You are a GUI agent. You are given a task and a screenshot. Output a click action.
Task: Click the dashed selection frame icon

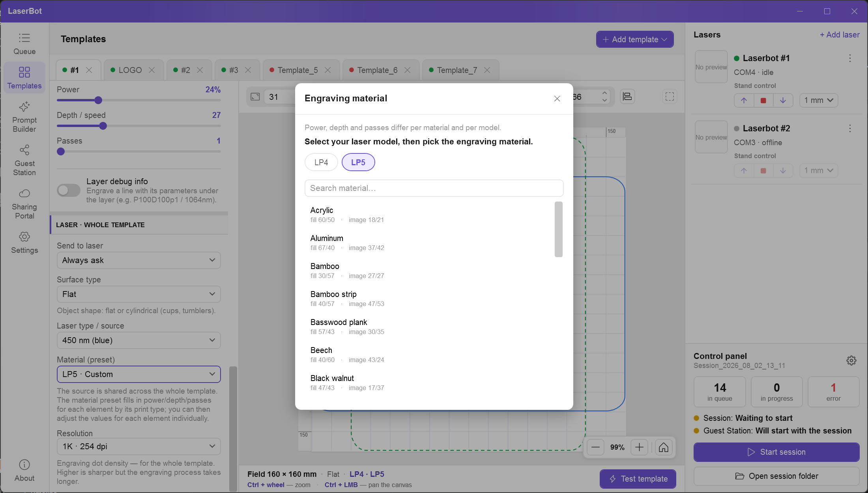click(670, 97)
